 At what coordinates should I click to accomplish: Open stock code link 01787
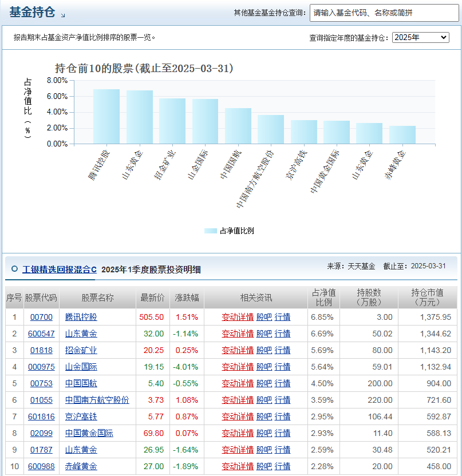(41, 450)
